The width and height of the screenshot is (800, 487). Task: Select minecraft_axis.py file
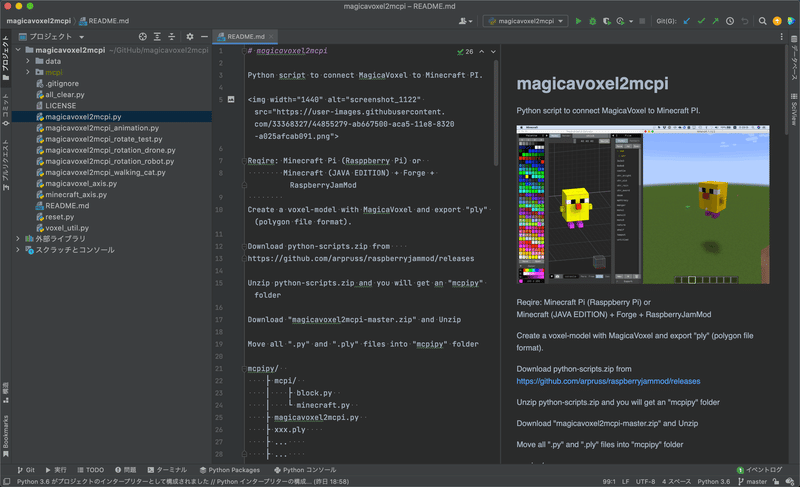(x=76, y=195)
